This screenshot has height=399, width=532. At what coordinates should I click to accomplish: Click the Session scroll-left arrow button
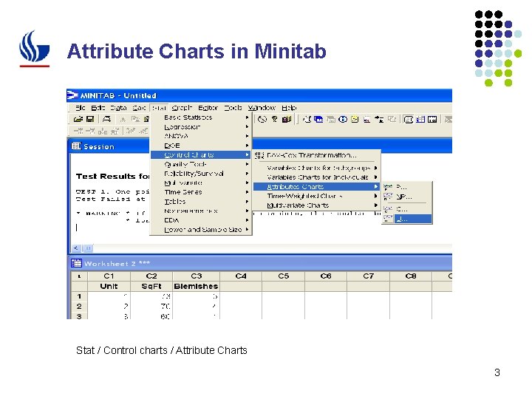click(76, 248)
